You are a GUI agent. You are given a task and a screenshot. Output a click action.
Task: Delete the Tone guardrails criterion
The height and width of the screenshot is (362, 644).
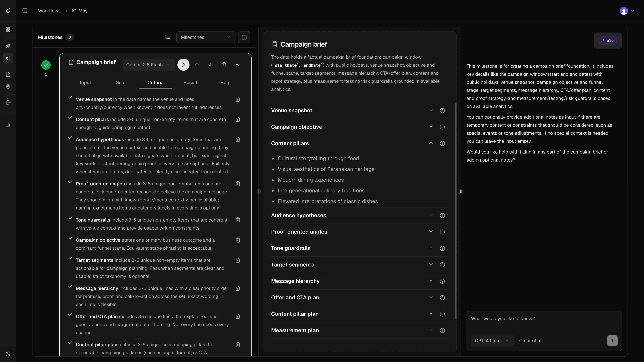[238, 220]
